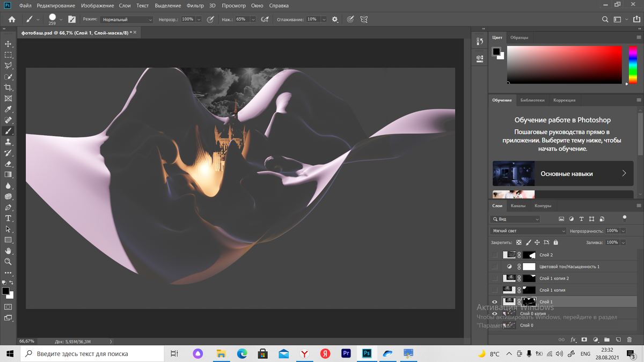
Task: Open the Фильтр menu
Action: [195, 5]
